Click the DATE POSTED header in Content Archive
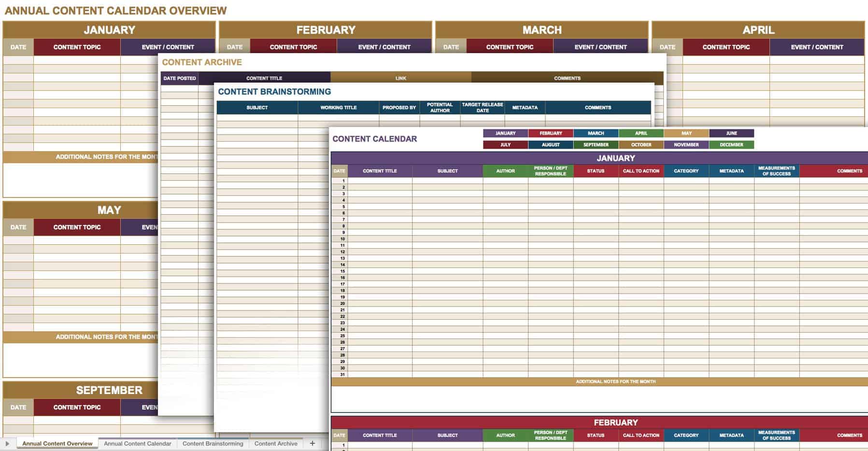 (180, 78)
